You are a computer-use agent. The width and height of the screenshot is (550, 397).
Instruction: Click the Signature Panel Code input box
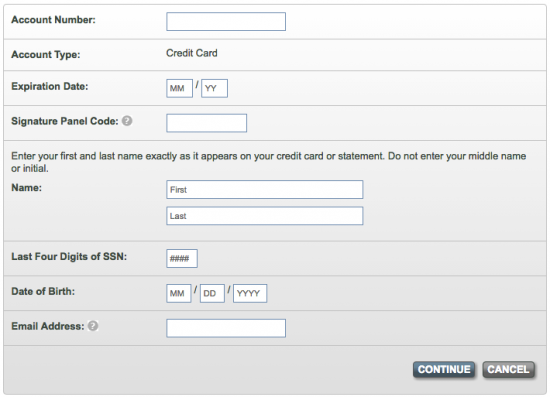(206, 123)
